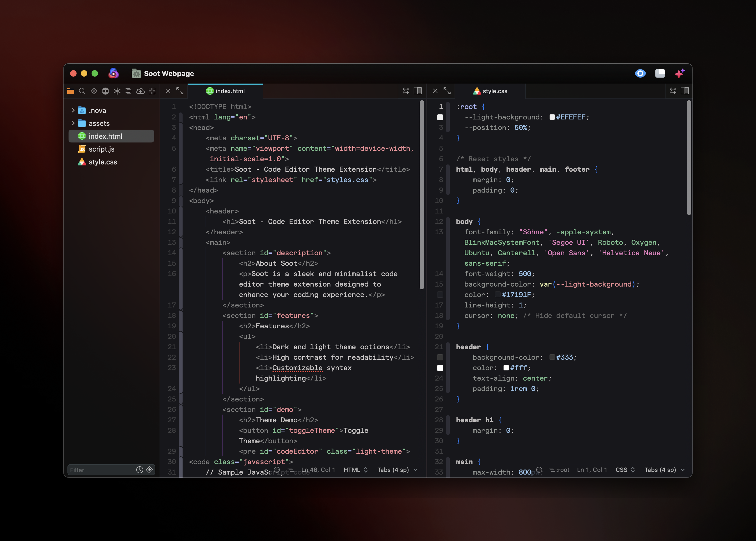Screen dimensions: 756x541
Task: Open the HTML syntax language dropdown
Action: (x=356, y=470)
